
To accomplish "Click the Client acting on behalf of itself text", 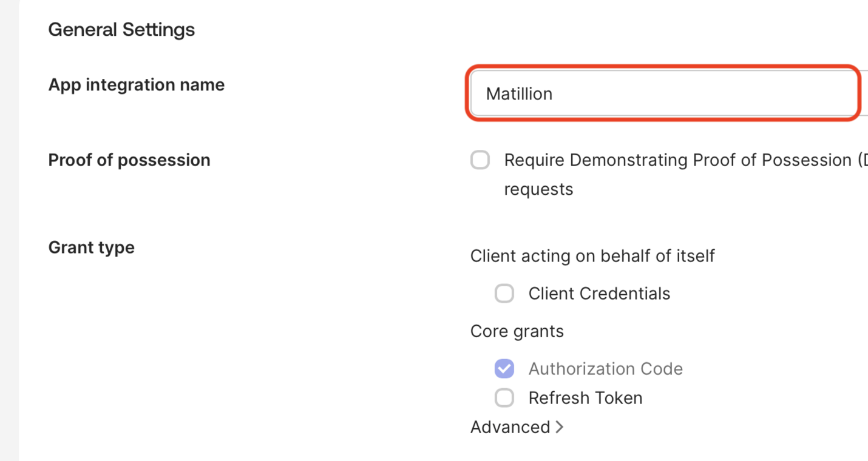I will (592, 256).
